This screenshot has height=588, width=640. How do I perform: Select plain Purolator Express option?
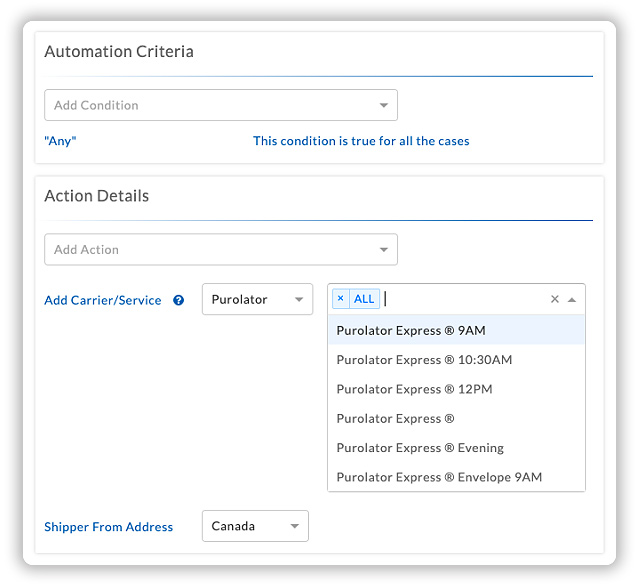coord(456,418)
